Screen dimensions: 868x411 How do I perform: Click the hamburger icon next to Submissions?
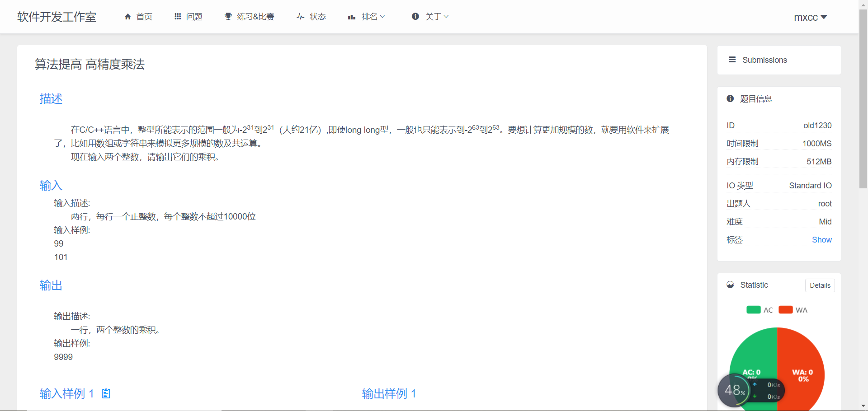click(732, 60)
